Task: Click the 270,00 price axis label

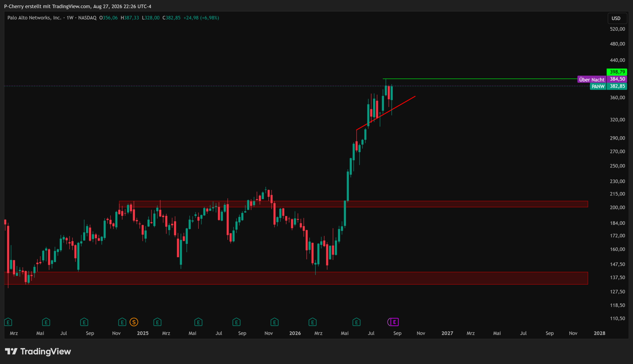Action: (x=617, y=152)
